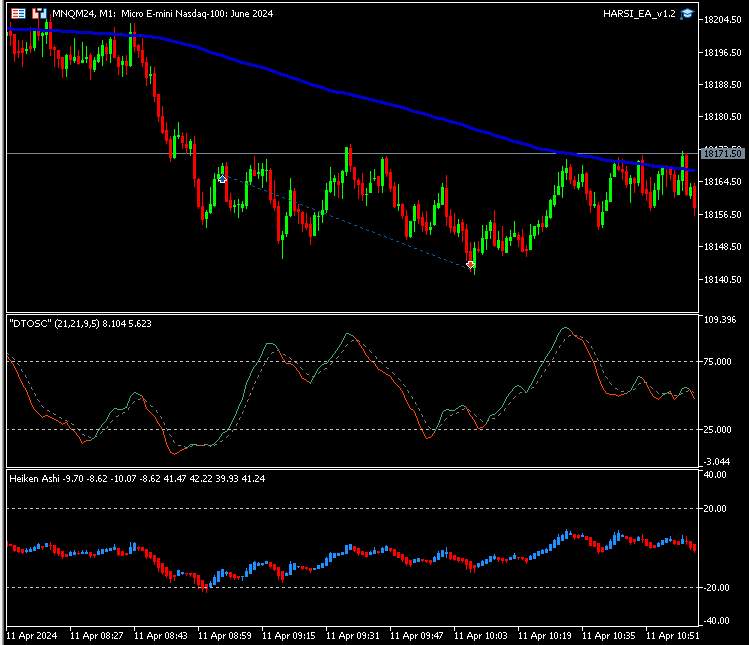Click the 25.000 level on DTOSC scale
Viewport: 749px width, 645px height.
(718, 430)
